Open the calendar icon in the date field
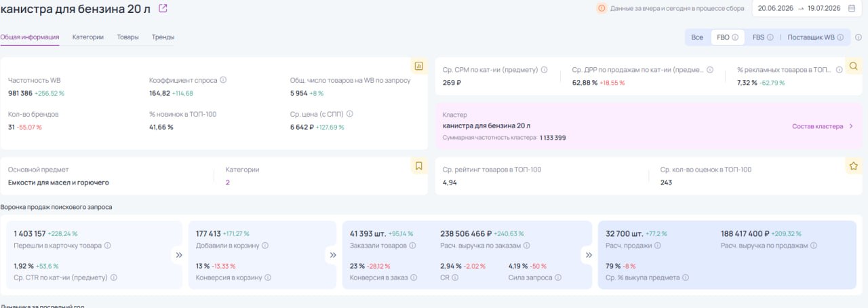The width and height of the screenshot is (868, 308). coord(852,8)
